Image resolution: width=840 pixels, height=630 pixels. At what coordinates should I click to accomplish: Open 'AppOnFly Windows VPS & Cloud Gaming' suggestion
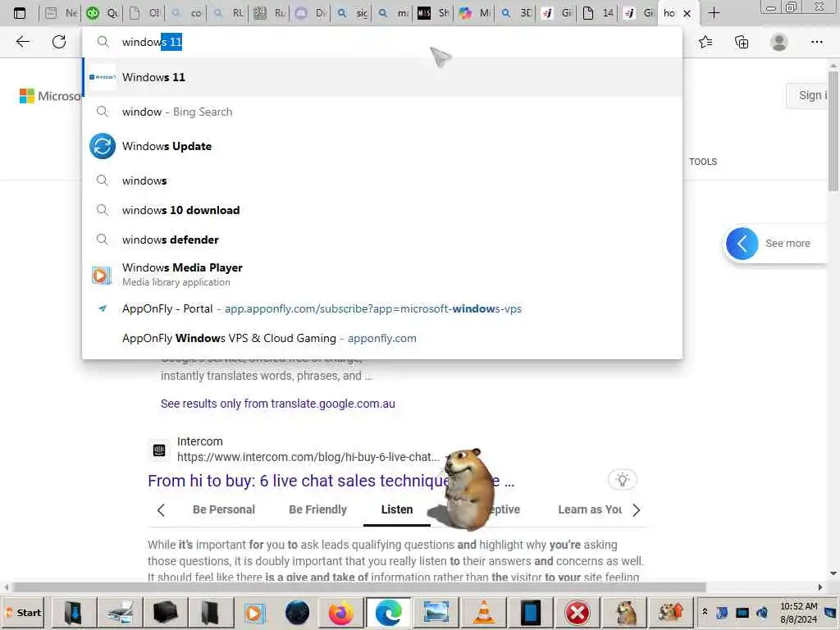(x=382, y=338)
